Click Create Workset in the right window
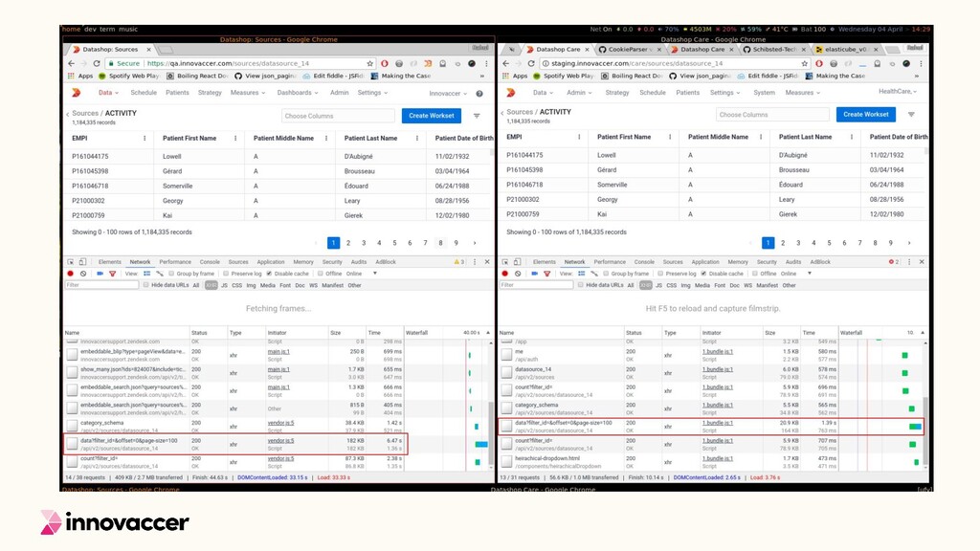Viewport: 980px width, 551px height. point(865,115)
